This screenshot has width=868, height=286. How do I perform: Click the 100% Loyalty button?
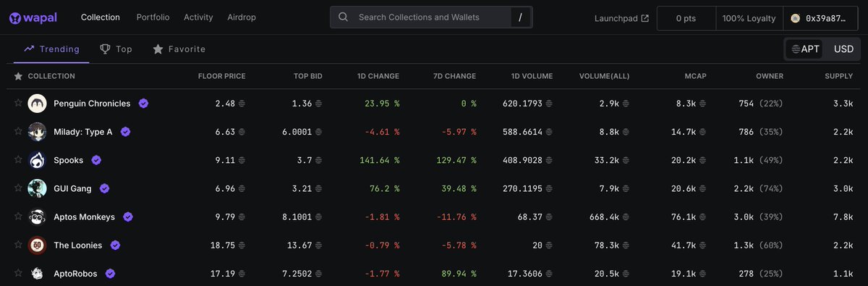pos(749,18)
